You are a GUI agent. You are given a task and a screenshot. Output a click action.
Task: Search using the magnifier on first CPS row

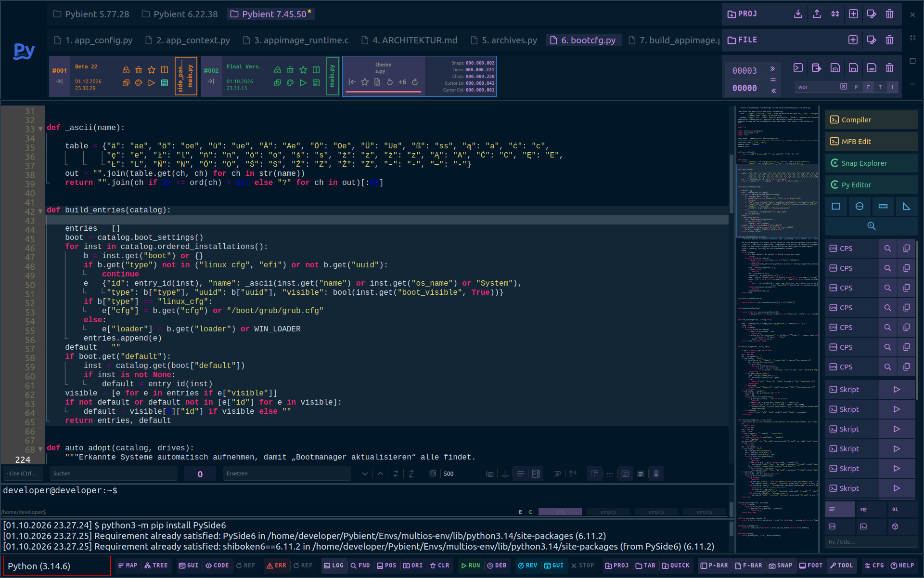(x=887, y=249)
